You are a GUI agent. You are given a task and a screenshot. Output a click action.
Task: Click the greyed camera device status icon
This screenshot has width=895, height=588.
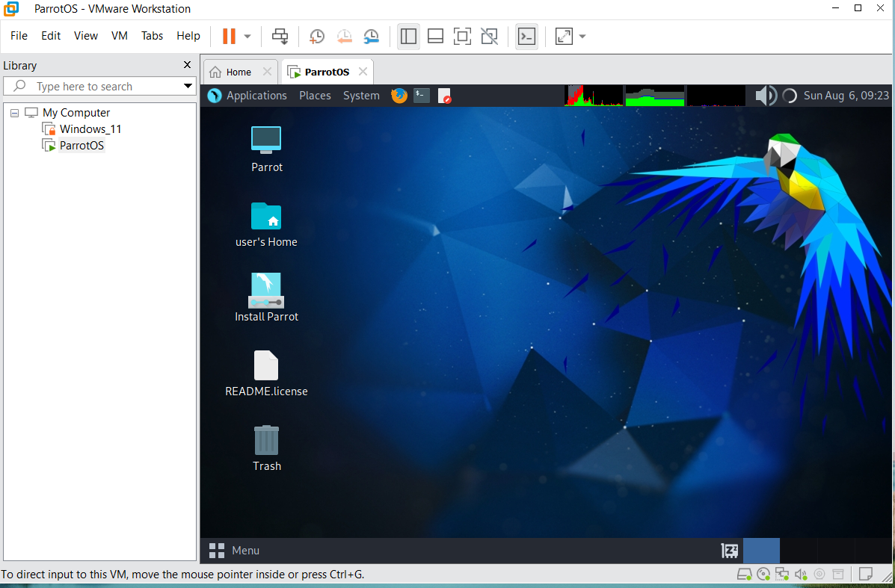(819, 574)
